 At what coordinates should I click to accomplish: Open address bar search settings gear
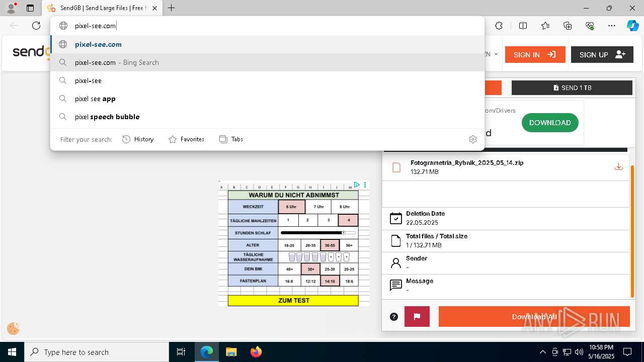click(472, 139)
